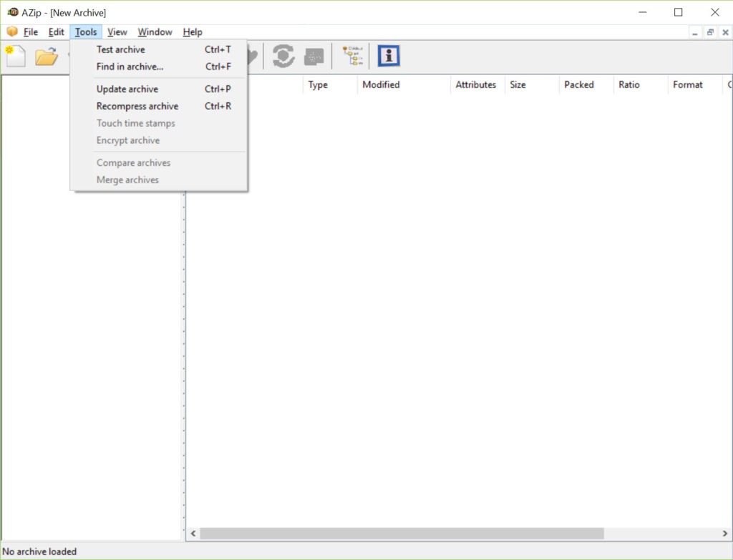This screenshot has width=733, height=560.
Task: Click the update archive toolbar icon
Action: point(283,56)
